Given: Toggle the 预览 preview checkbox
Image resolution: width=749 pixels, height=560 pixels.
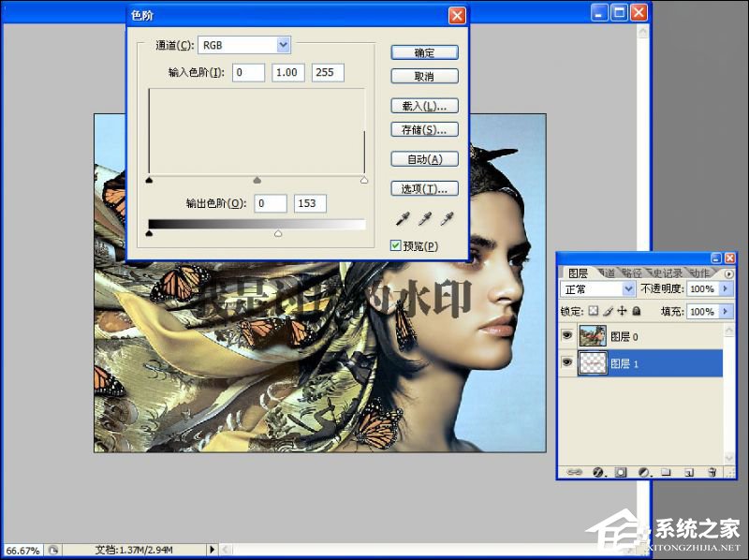Looking at the screenshot, I should (x=396, y=243).
